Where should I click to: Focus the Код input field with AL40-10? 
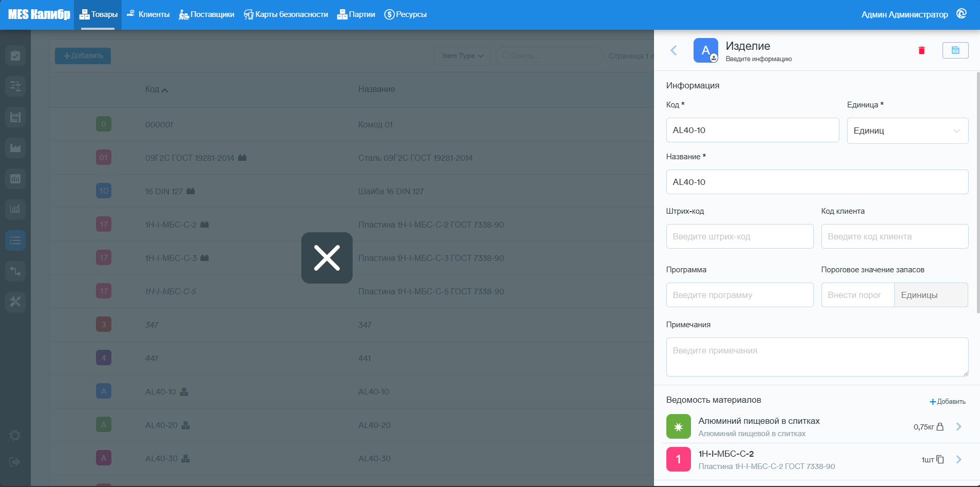(x=753, y=130)
